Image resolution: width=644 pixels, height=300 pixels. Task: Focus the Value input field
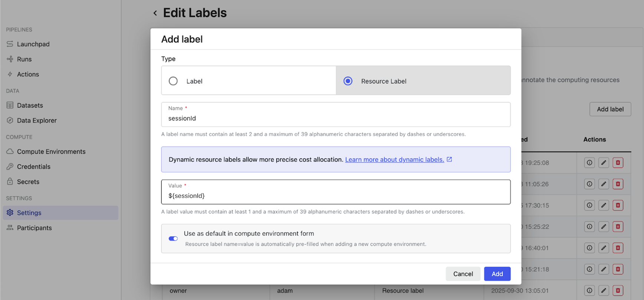tap(335, 196)
